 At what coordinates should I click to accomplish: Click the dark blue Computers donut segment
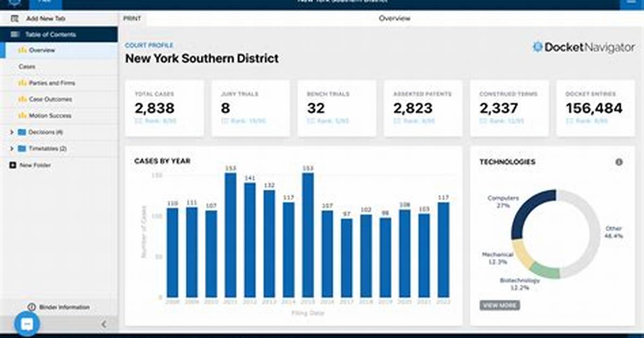[x=527, y=209]
